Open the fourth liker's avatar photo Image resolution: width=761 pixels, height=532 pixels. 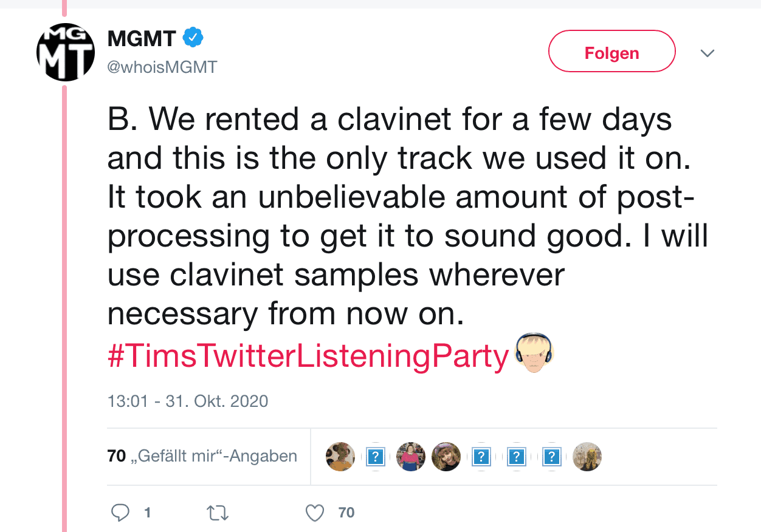(446, 457)
